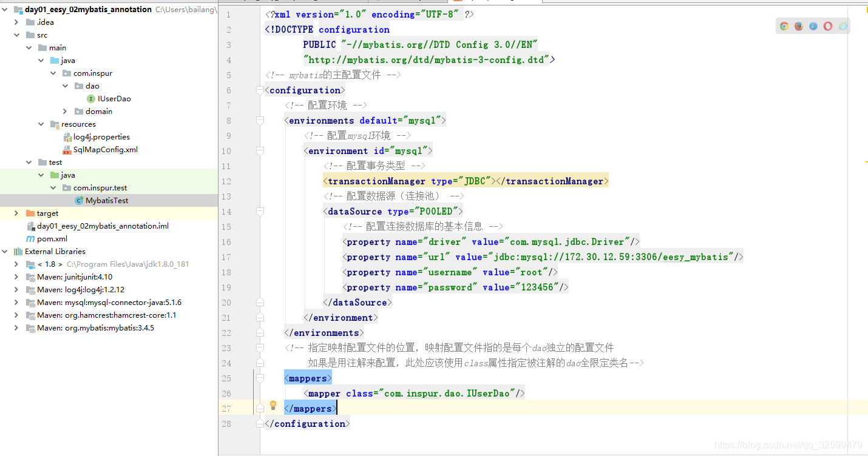The height and width of the screenshot is (456, 868).
Task: Expand Maven: junit:junit:4.10 node
Action: coord(17,277)
